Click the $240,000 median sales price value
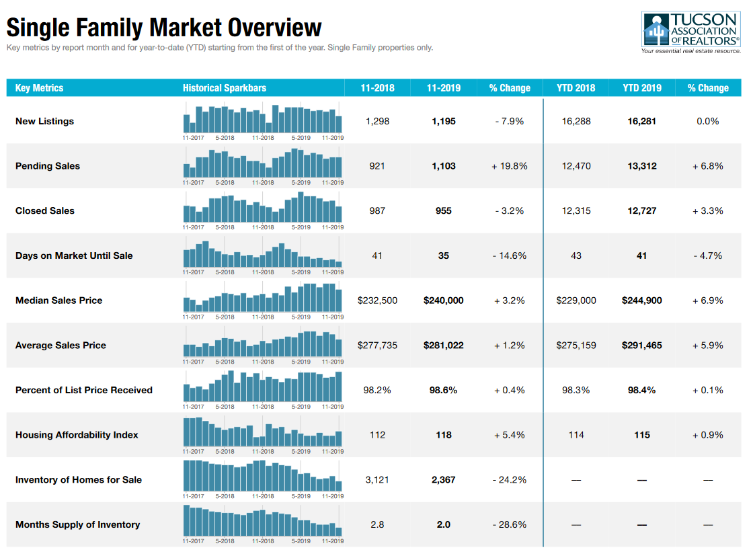The height and width of the screenshot is (560, 753). coord(443,301)
